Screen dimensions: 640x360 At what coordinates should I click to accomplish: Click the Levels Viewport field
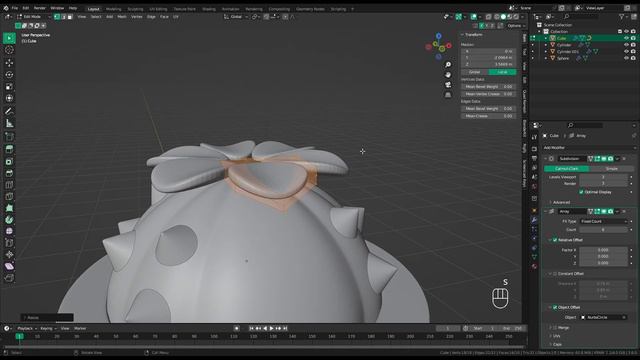pyautogui.click(x=604, y=177)
